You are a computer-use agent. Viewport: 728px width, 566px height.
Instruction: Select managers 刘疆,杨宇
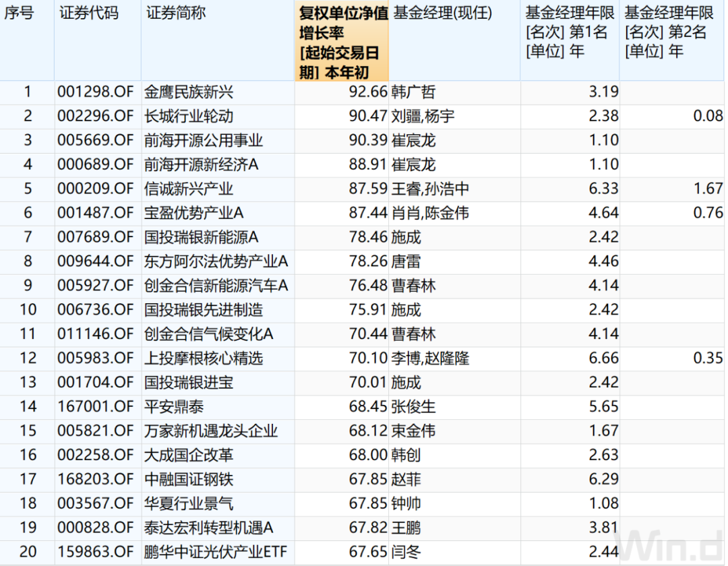click(423, 116)
